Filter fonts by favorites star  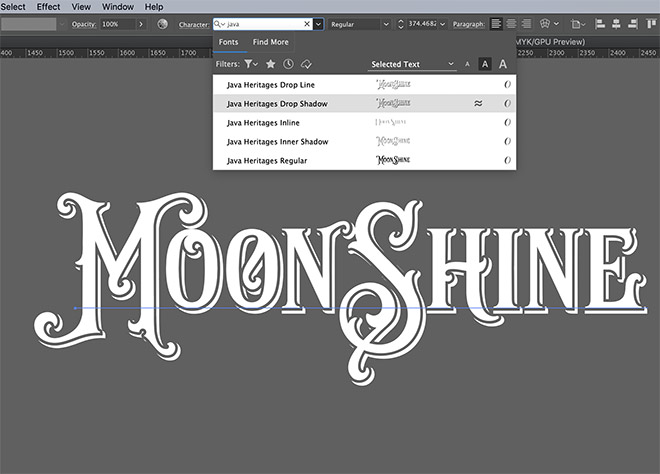(270, 64)
